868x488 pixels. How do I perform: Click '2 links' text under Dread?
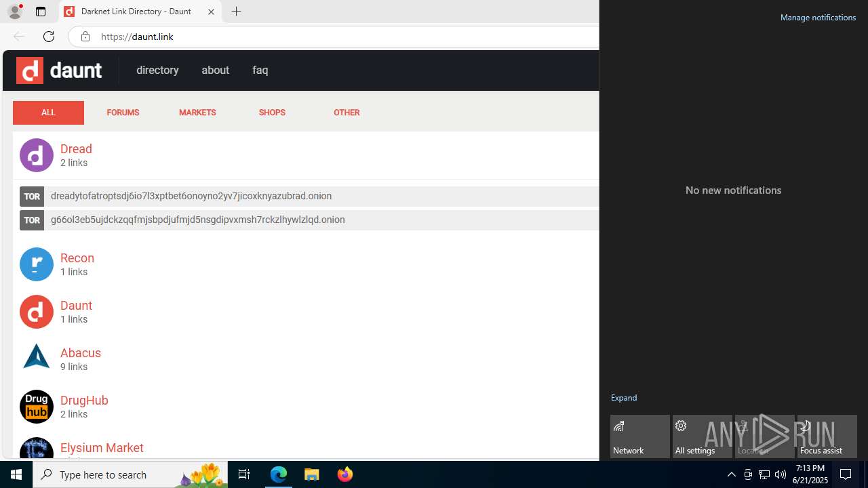[x=74, y=163]
